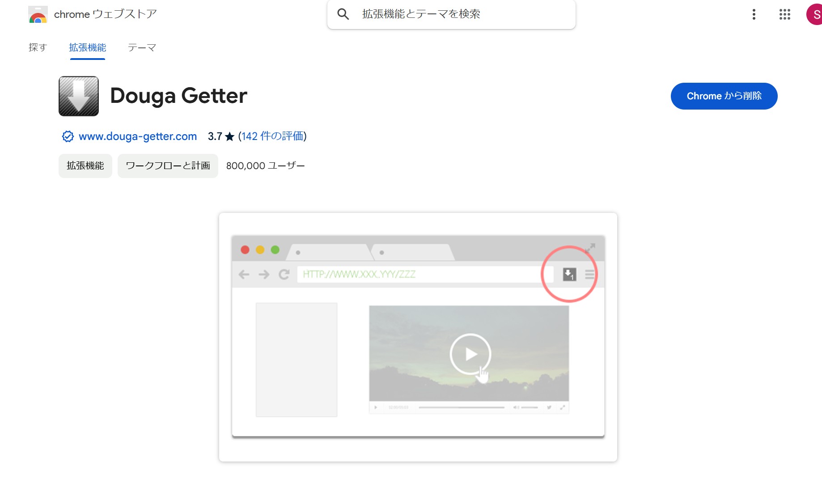Viewport: 822px width, 504px height.
Task: Click the ワークフローと計画 category chip
Action: point(168,166)
